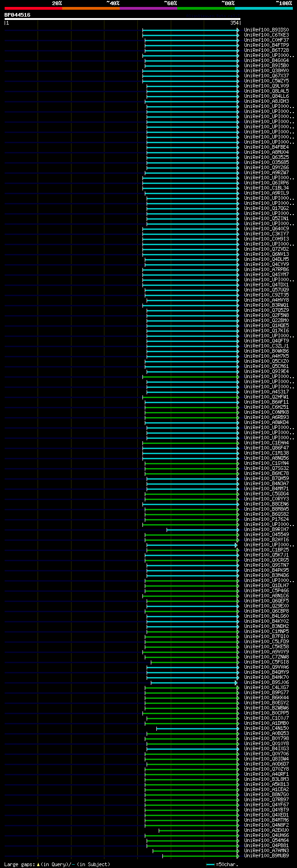Viewport: 297px width, 868px height.
Task: Click the query end position 354
Action: (234, 23)
